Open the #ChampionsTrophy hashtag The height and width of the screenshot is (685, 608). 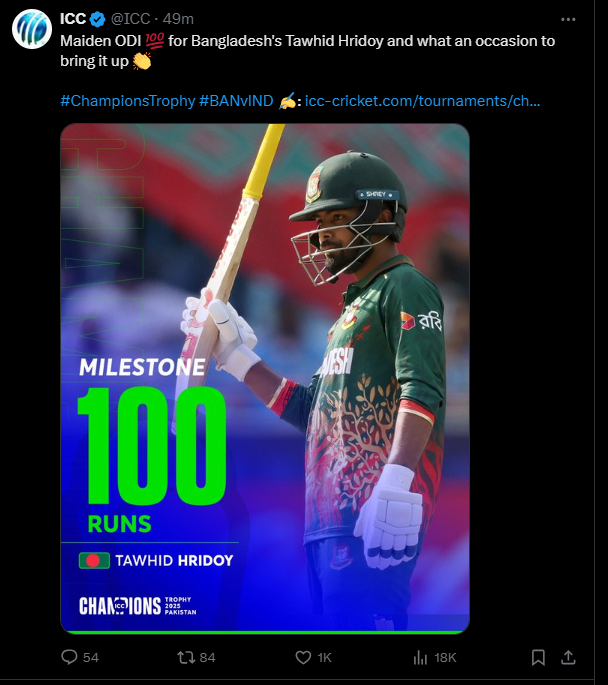(128, 101)
